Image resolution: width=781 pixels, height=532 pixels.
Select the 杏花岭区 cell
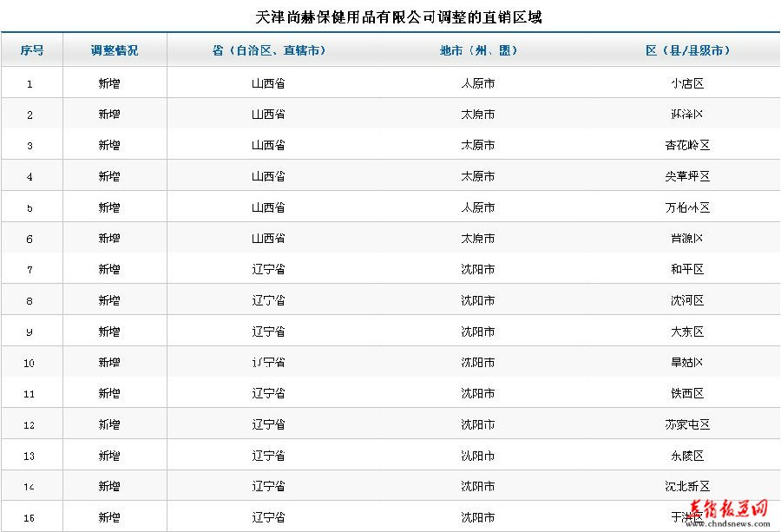pos(687,146)
